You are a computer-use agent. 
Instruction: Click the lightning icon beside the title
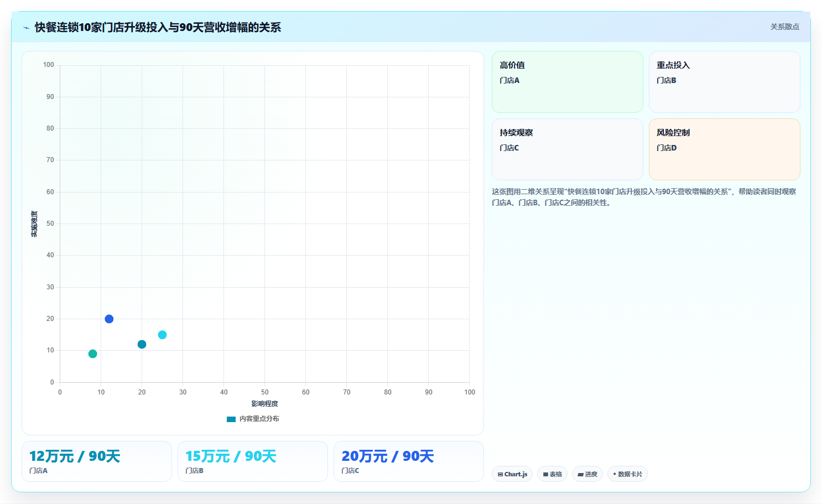[x=27, y=28]
